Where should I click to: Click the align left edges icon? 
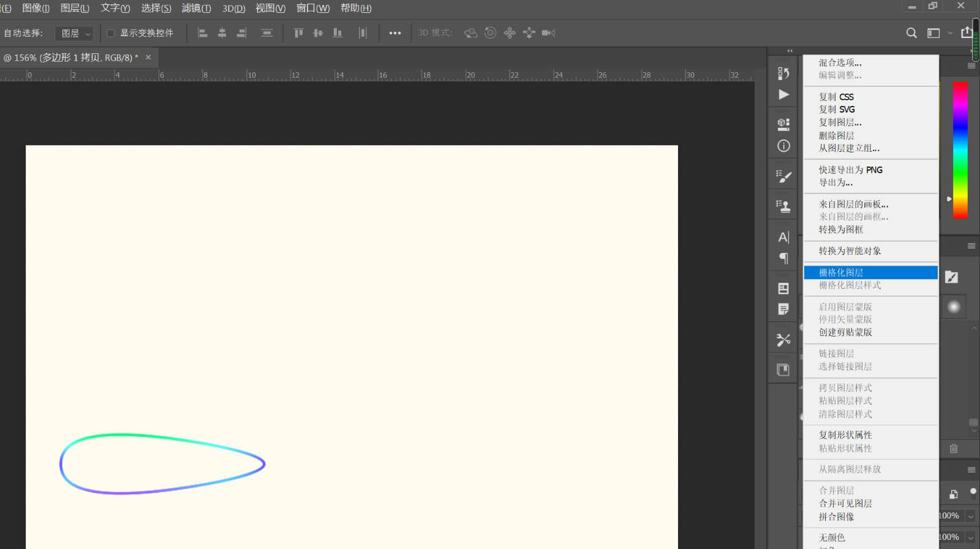pos(203,33)
